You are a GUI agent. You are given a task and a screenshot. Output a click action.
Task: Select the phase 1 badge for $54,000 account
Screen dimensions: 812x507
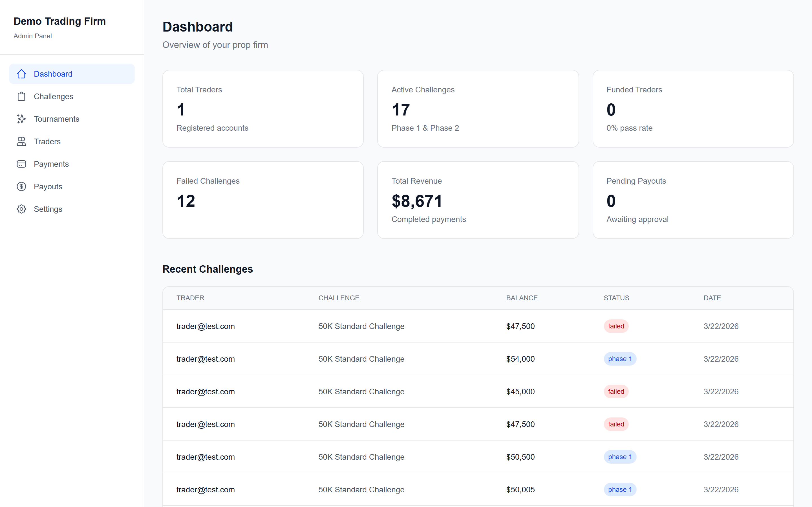[x=620, y=359]
